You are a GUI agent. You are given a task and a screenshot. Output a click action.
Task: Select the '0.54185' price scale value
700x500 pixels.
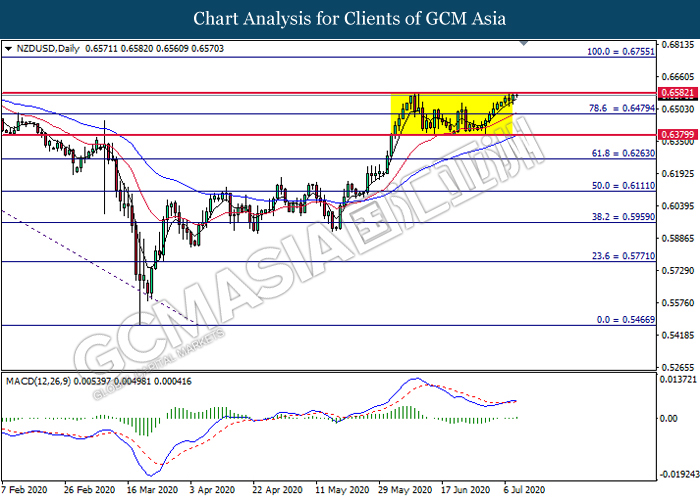pos(678,335)
